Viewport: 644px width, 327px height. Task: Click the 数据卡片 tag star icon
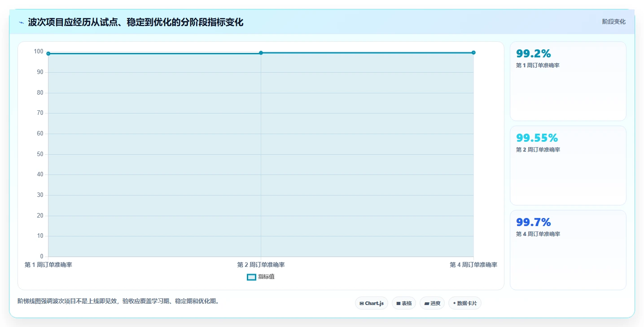click(x=454, y=303)
